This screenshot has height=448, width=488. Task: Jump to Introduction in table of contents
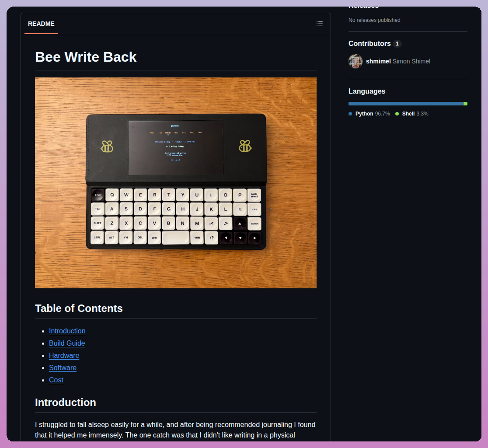pyautogui.click(x=67, y=331)
